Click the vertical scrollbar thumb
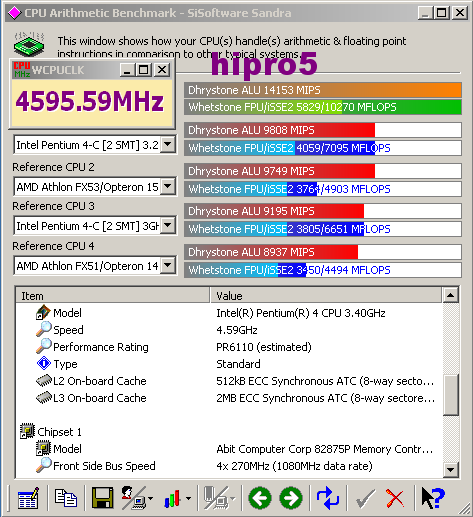Image resolution: width=473 pixels, height=517 pixels. (x=451, y=395)
